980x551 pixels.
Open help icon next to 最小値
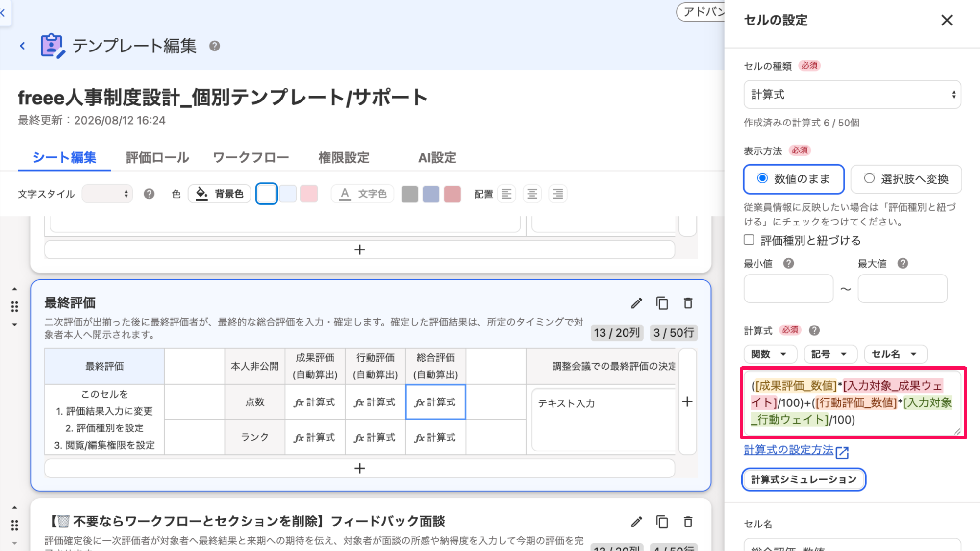[x=788, y=264]
